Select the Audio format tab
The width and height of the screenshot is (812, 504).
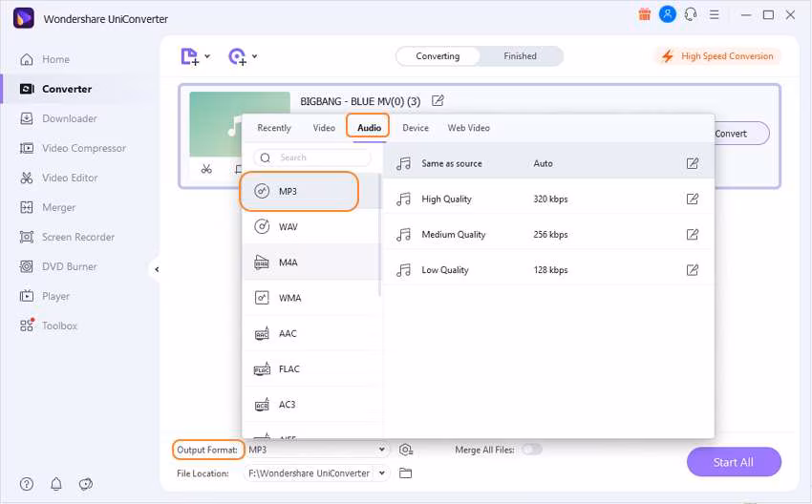click(x=369, y=127)
